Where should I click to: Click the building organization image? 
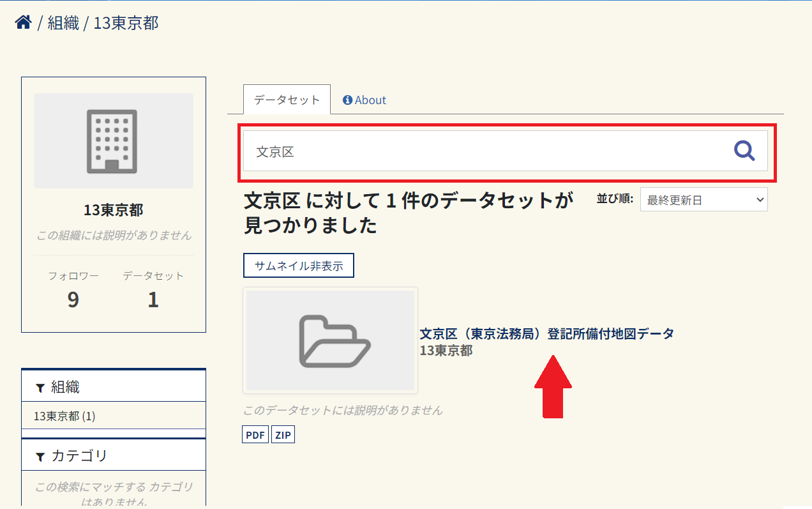[x=113, y=141]
